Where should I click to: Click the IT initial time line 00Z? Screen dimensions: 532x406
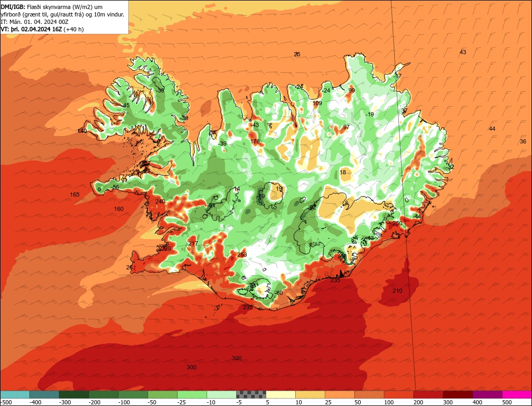[x=35, y=22]
